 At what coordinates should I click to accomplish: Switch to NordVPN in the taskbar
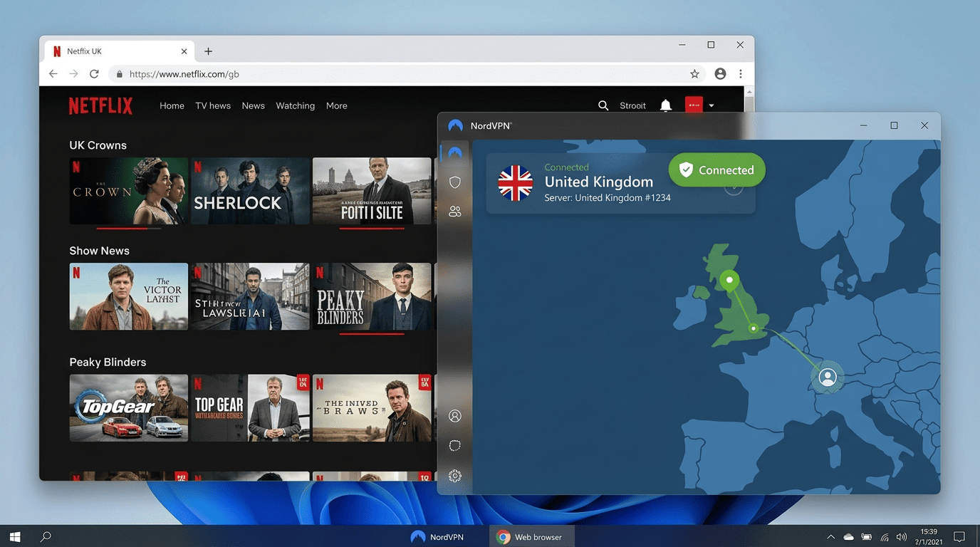pos(438,537)
